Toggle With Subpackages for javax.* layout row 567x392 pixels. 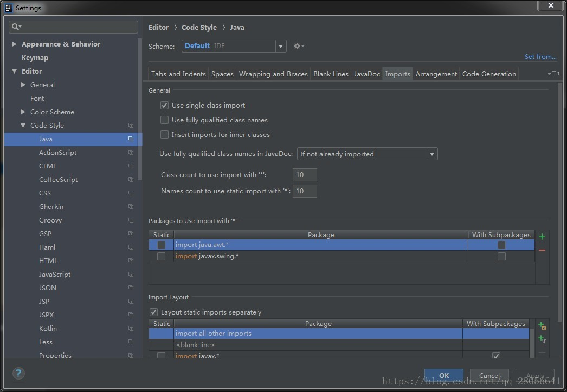tap(496, 356)
